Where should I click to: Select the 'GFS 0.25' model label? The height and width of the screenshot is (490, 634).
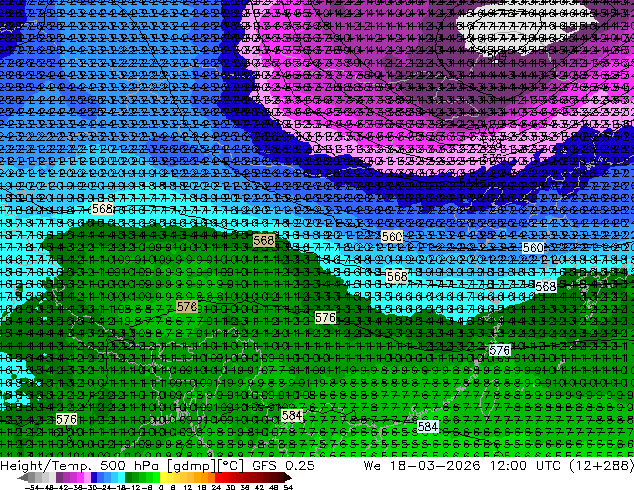(283, 465)
